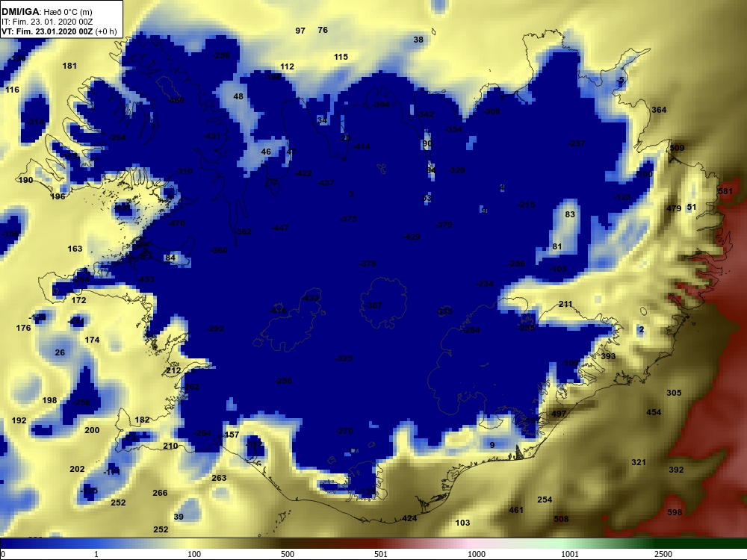Click the map value 38

[x=418, y=40]
